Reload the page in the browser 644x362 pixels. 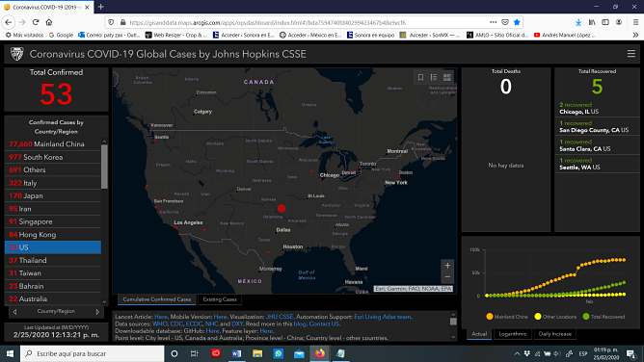pyautogui.click(x=36, y=22)
